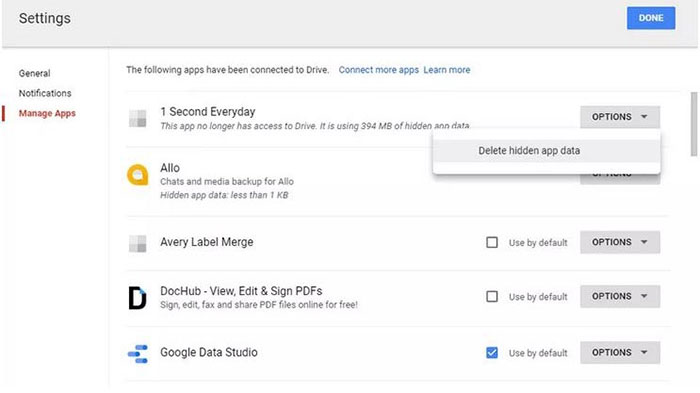This screenshot has width=700, height=393.
Task: Open OPTIONS dropdown for Avery Label Merge
Action: (620, 242)
